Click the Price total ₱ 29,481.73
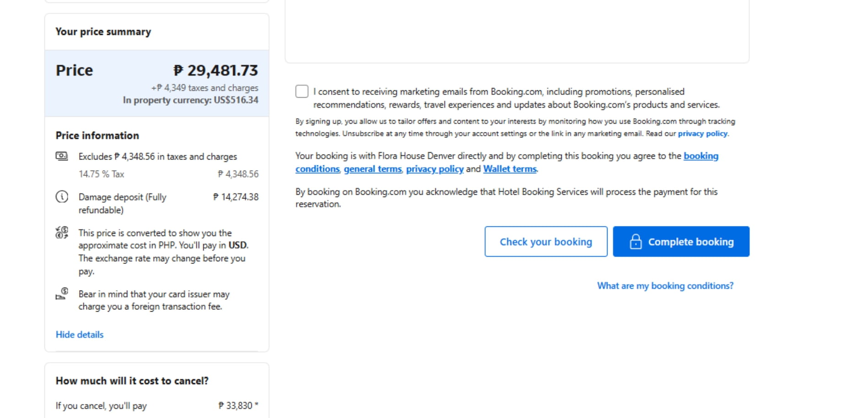Viewport: 868px width, 418px height. point(216,70)
